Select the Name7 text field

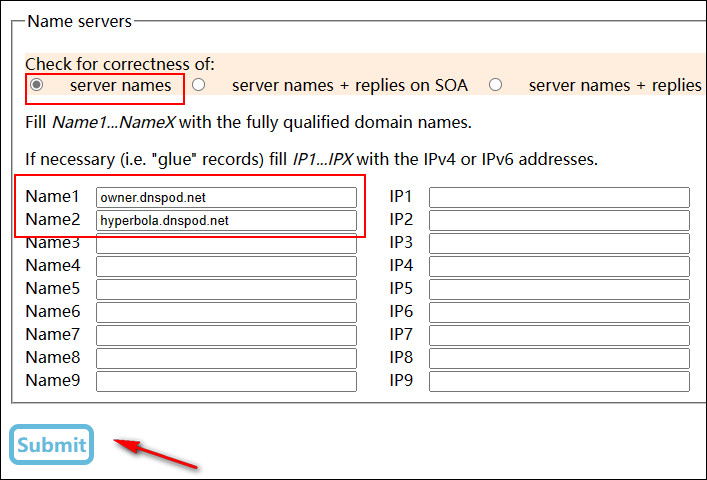(x=226, y=335)
